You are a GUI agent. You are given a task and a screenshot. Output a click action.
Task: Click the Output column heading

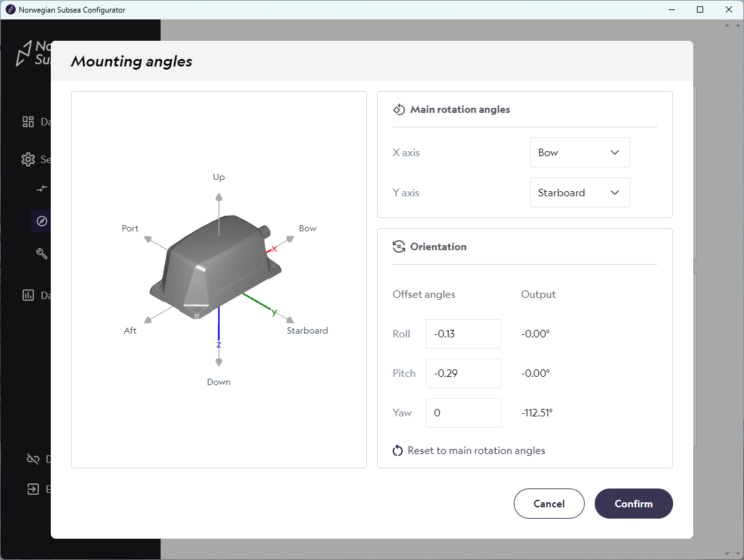pos(538,295)
